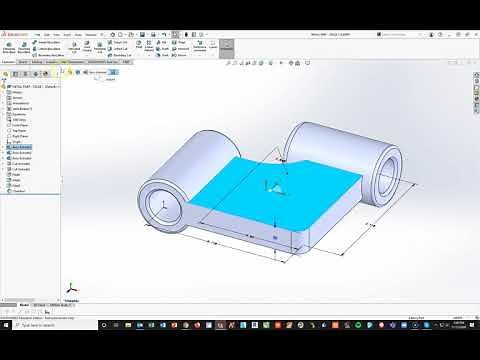Choose the Swept Cut command

click(x=118, y=42)
